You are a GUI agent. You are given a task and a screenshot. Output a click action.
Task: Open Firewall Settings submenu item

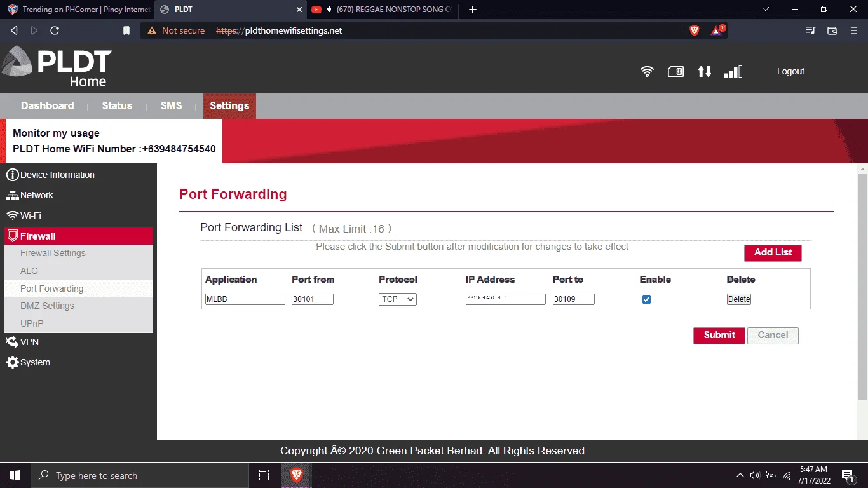[x=78, y=253]
